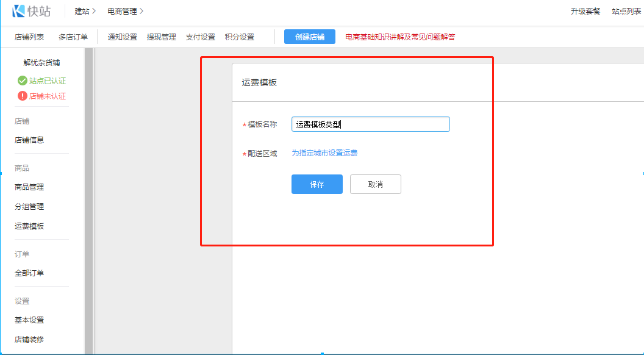Select 提现管理 in the top menu
The width and height of the screenshot is (644, 355).
pyautogui.click(x=162, y=37)
